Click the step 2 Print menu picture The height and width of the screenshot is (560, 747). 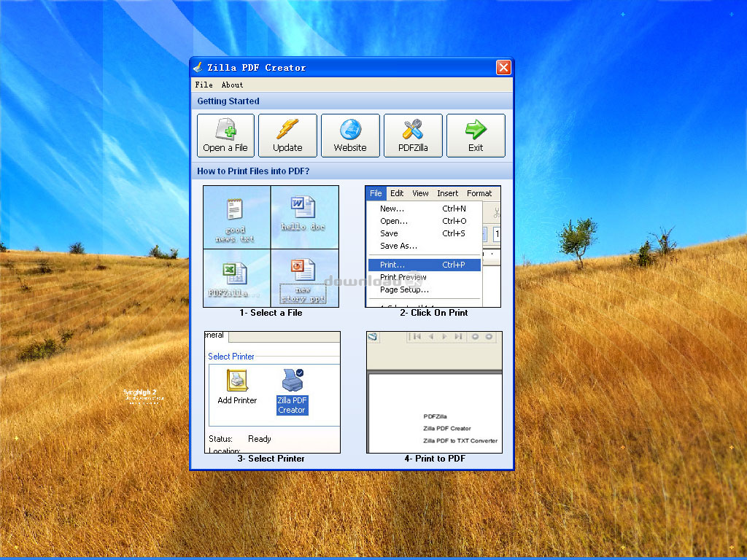tap(433, 246)
